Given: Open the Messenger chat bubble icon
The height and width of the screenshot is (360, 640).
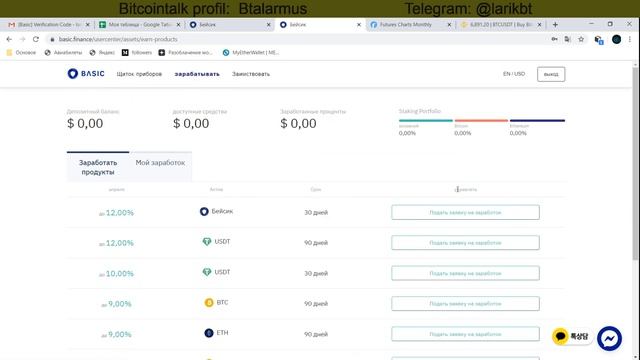Looking at the screenshot, I should point(609,338).
